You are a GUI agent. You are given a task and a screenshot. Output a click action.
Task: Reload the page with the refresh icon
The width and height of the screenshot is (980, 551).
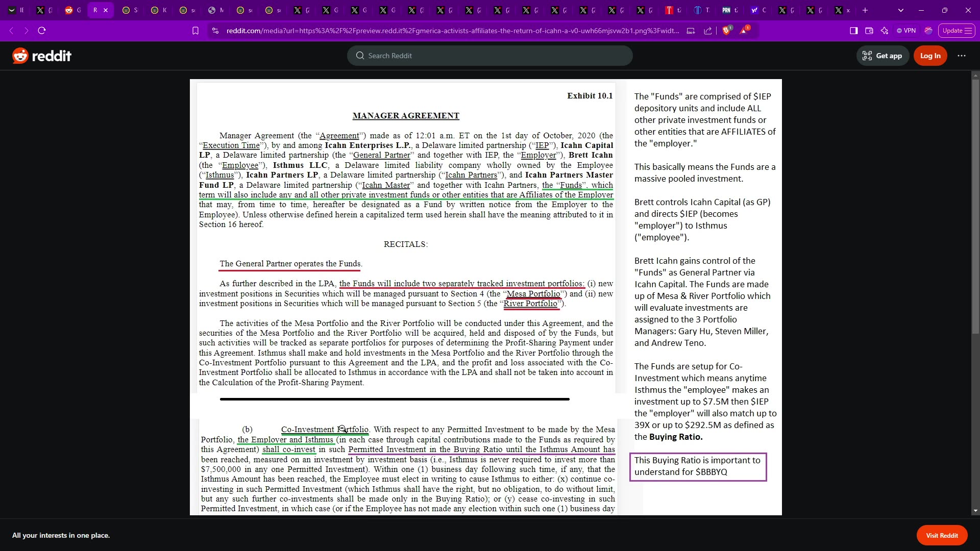coord(42,31)
